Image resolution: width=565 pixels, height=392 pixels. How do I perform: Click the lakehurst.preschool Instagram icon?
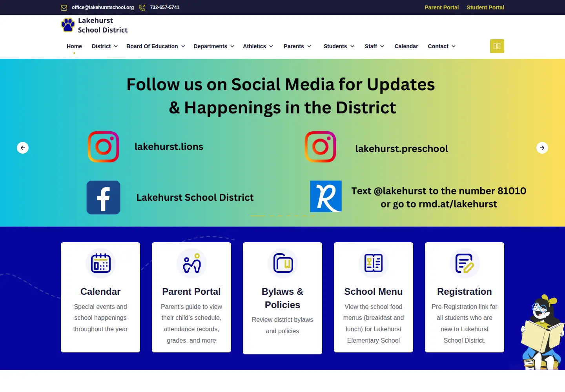point(321,147)
